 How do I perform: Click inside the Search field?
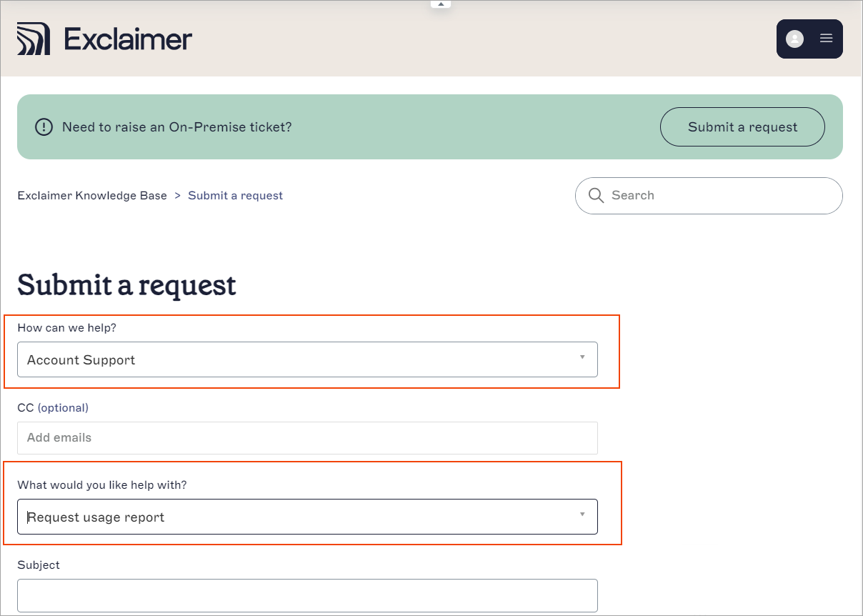[686, 195]
